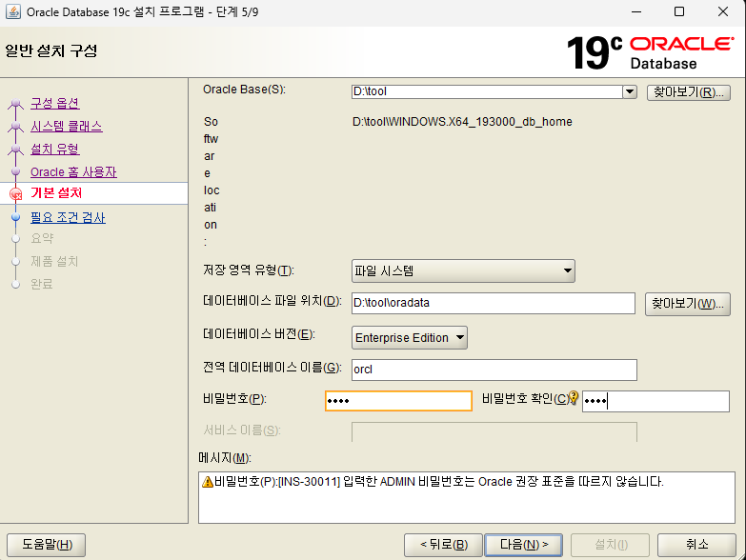Image resolution: width=746 pixels, height=560 pixels.
Task: Click the 취소 cancel button
Action: click(x=696, y=545)
